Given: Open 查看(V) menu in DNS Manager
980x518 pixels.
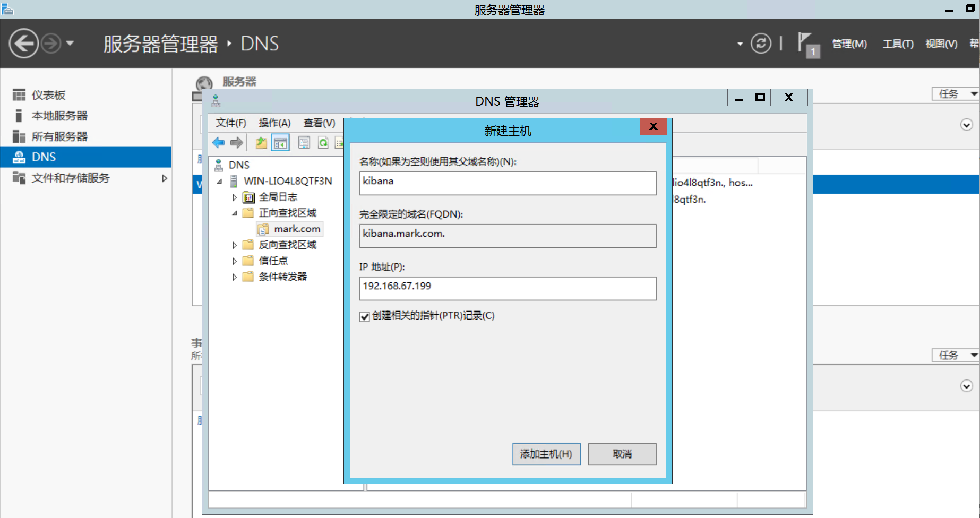Looking at the screenshot, I should pos(319,123).
